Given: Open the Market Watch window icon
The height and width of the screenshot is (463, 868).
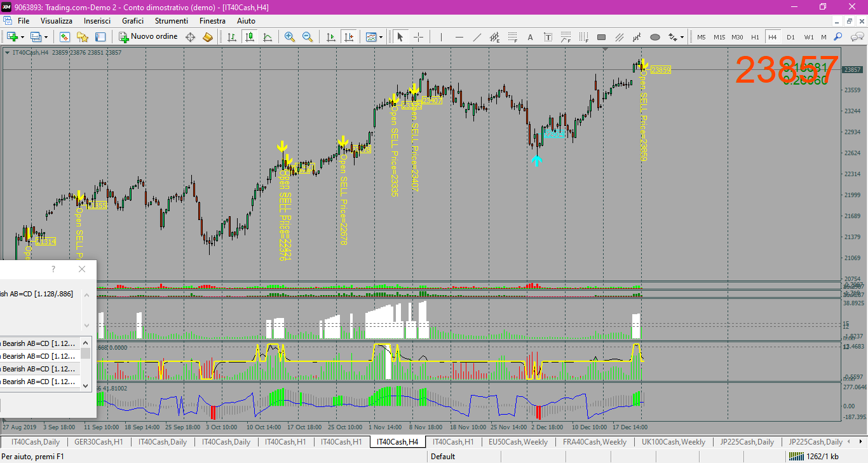Looking at the screenshot, I should pos(64,37).
